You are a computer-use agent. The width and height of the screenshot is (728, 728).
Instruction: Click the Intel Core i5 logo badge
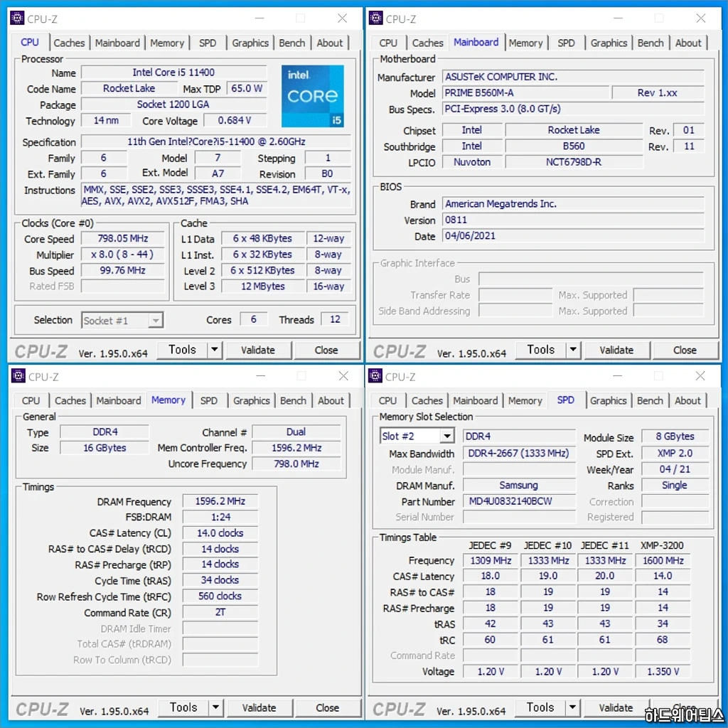[313, 96]
